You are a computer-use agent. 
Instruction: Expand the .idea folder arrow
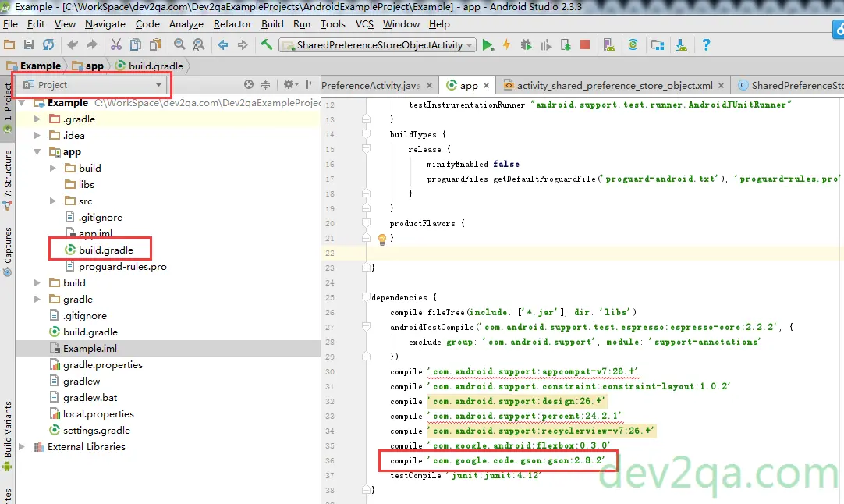tap(37, 135)
